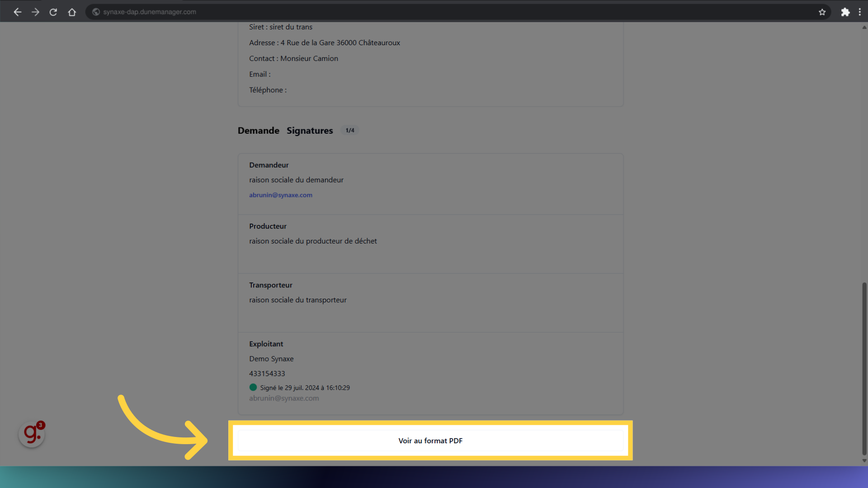868x488 pixels.
Task: Open the browser home page
Action: pyautogui.click(x=72, y=12)
